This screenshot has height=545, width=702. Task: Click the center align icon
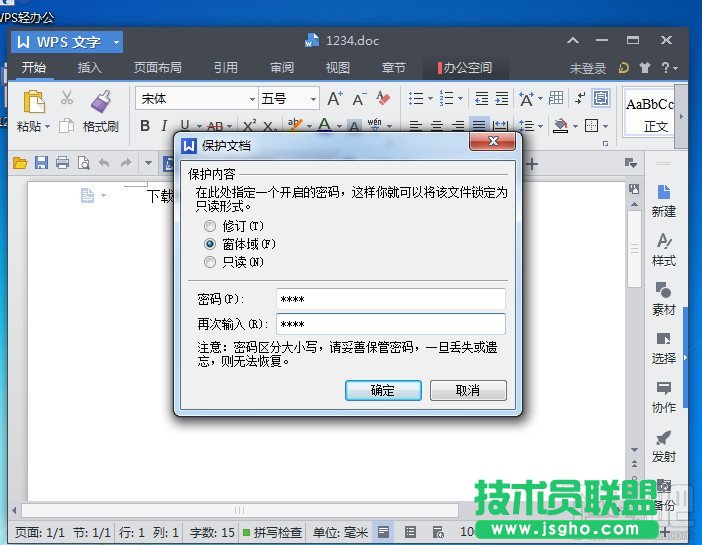click(x=437, y=126)
